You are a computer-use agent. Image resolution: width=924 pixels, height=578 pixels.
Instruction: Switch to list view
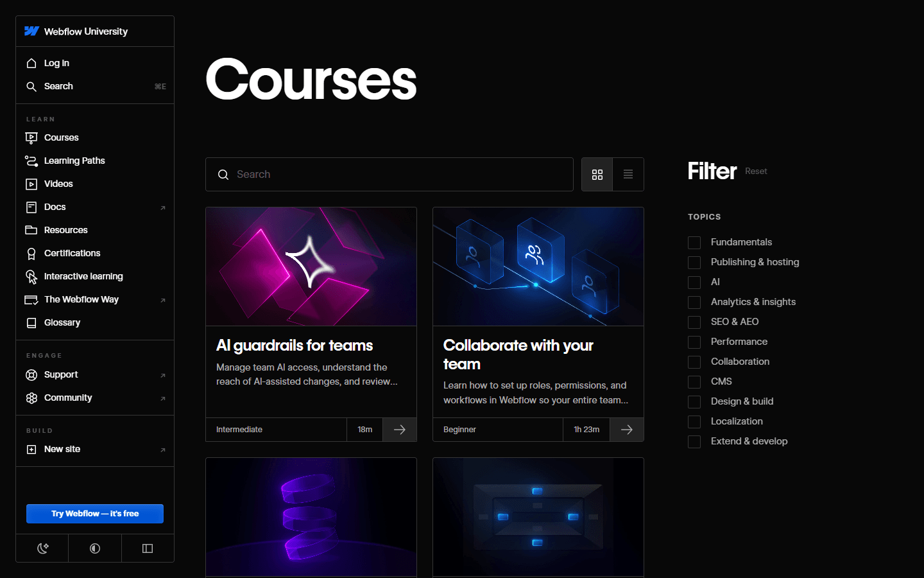coord(628,175)
